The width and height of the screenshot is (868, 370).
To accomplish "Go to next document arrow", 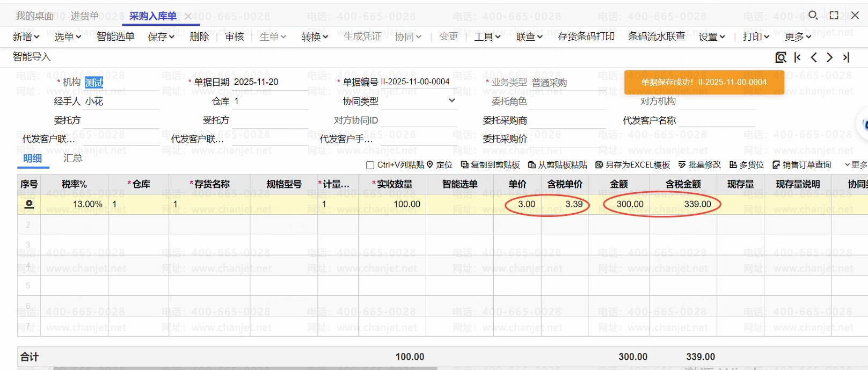I will (x=830, y=57).
